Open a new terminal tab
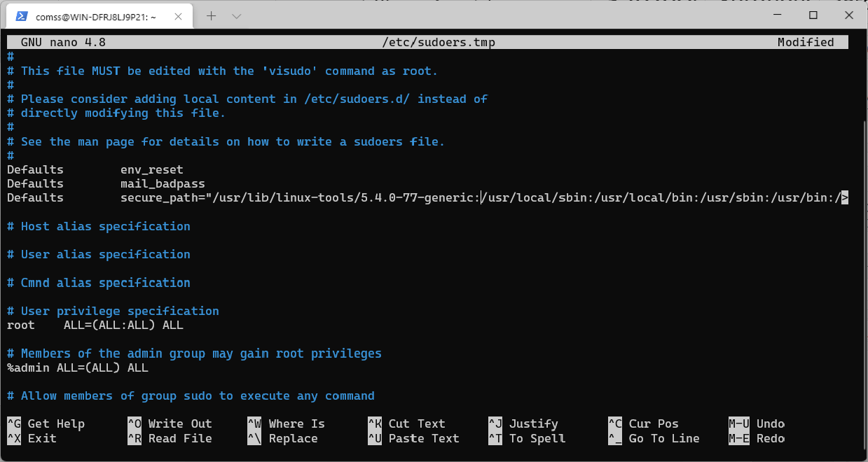Viewport: 868px width, 462px height. [212, 15]
